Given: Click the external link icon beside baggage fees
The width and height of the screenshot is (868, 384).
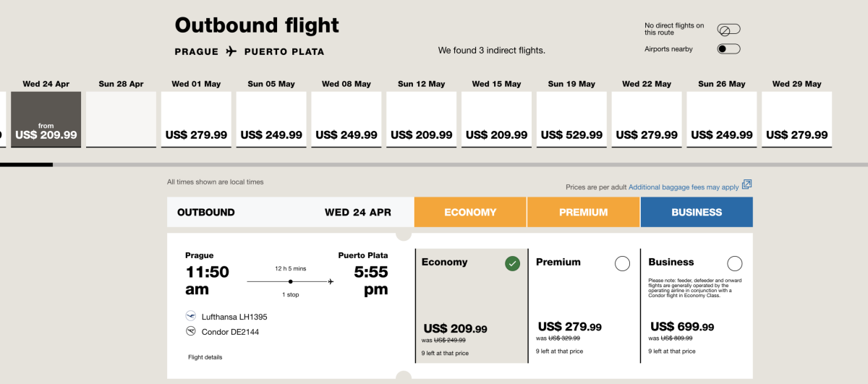Looking at the screenshot, I should point(747,185).
